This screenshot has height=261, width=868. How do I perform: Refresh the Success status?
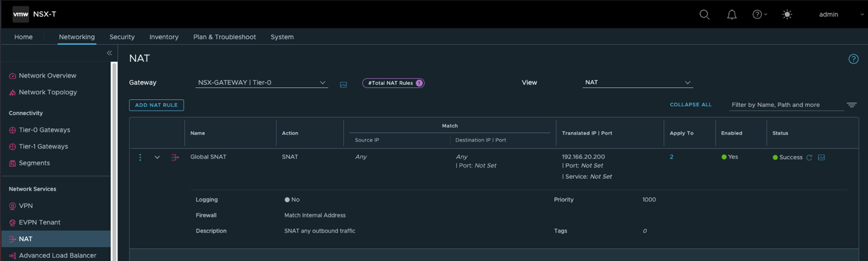(809, 157)
